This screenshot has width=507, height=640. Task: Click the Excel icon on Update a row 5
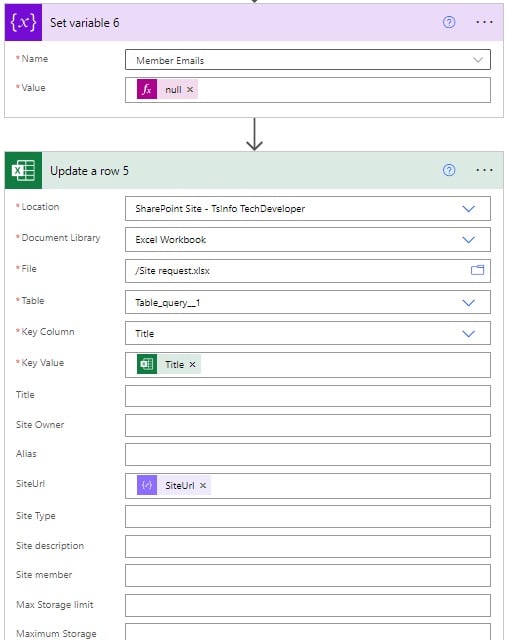pos(23,170)
